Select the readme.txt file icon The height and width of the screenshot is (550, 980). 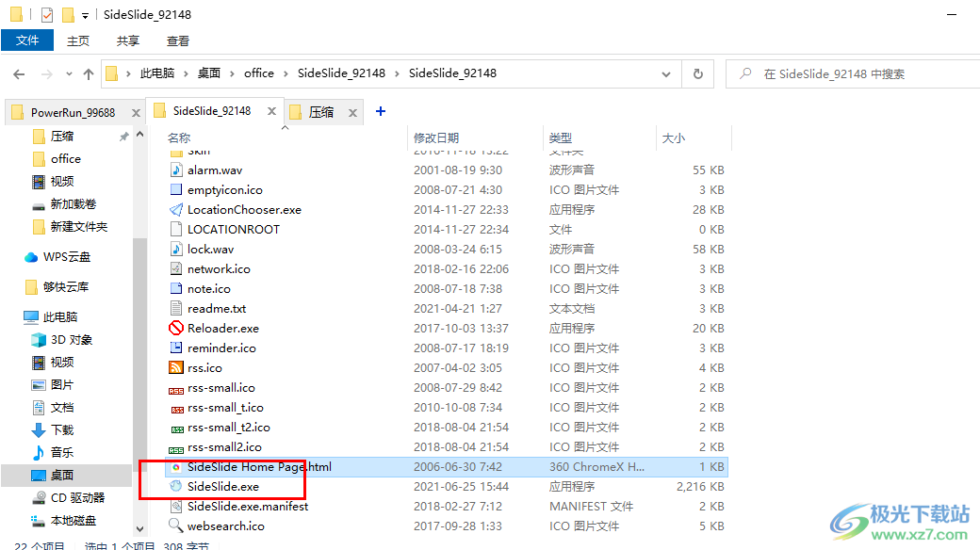176,308
